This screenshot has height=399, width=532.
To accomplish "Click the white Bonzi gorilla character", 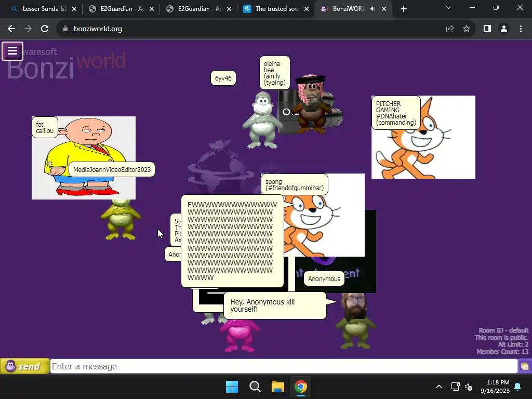I will coord(262,120).
